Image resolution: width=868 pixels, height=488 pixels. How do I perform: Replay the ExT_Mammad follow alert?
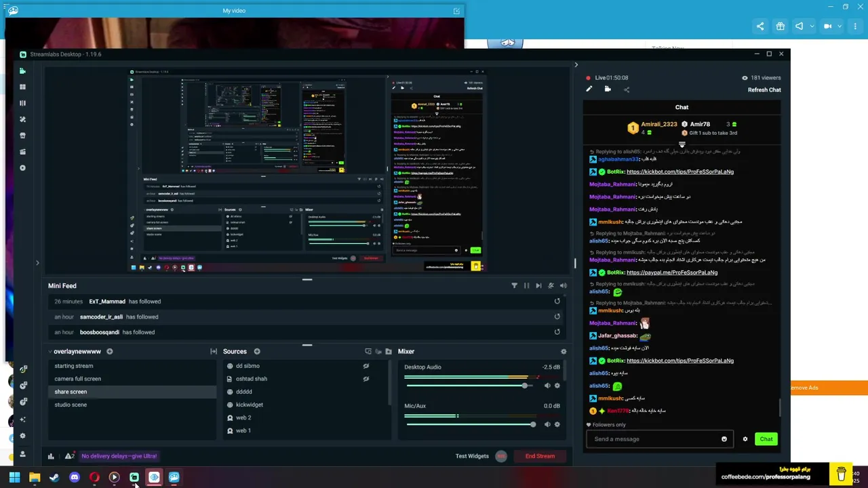[x=557, y=302]
